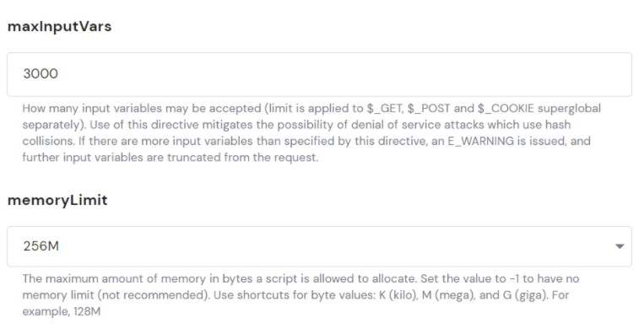The image size is (644, 334).
Task: Click the $_GET word in description
Action: click(x=384, y=108)
